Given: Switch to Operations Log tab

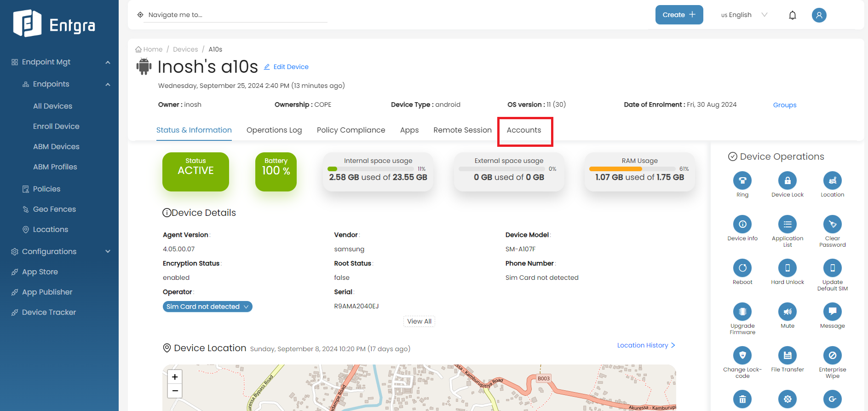Looking at the screenshot, I should pos(274,130).
